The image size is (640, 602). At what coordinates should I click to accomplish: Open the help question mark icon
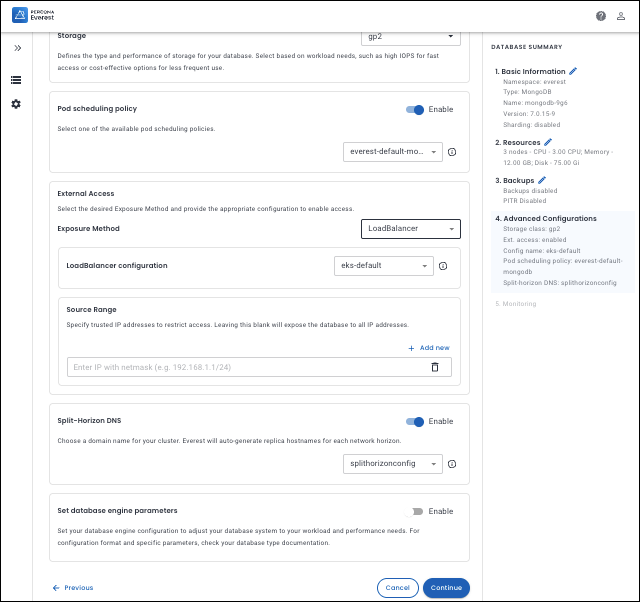pyautogui.click(x=601, y=16)
